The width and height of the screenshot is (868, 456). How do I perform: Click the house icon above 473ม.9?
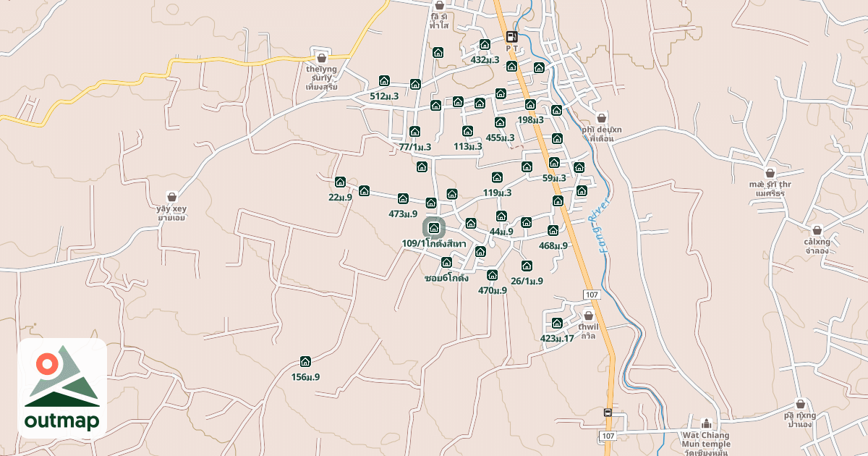(x=403, y=198)
